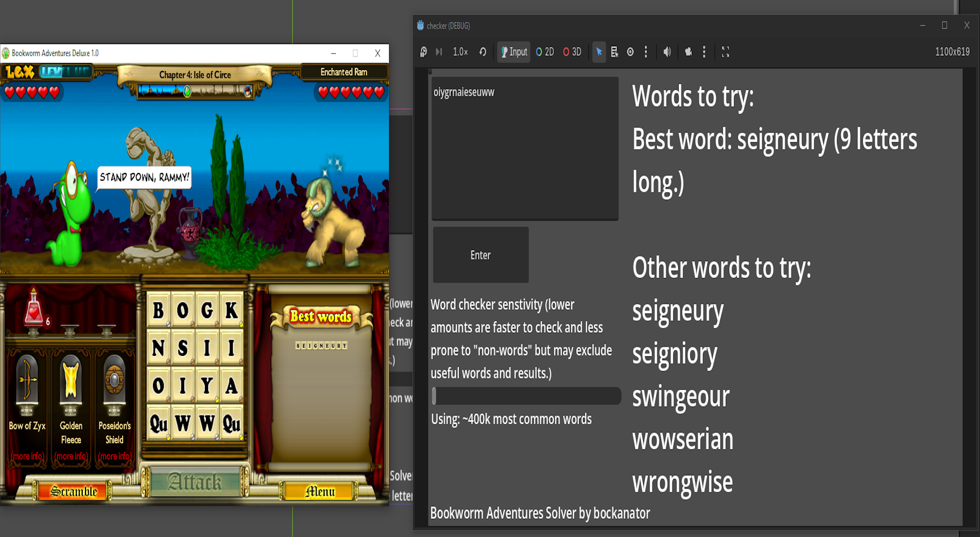Screen dimensions: 980x537
Task: Reset game speed with the circular arrow
Action: pos(483,52)
